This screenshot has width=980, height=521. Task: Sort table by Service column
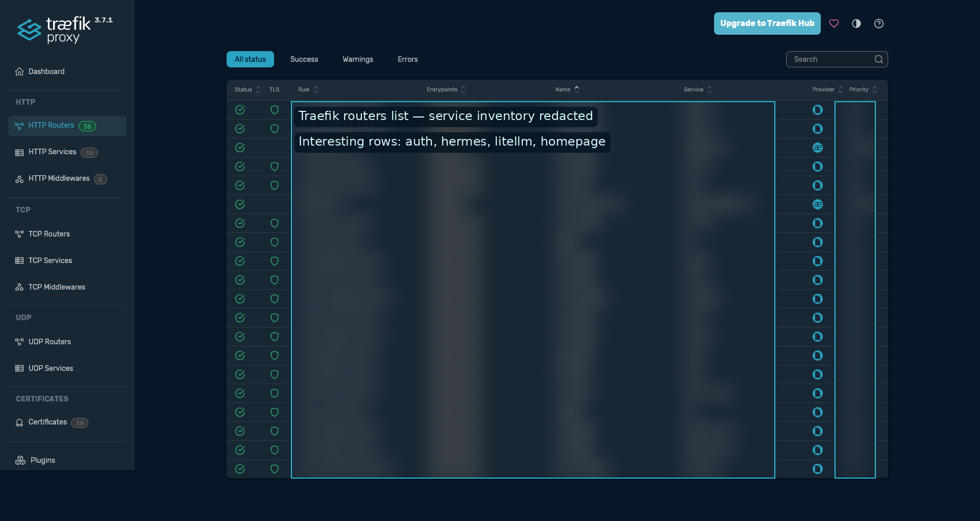(698, 89)
